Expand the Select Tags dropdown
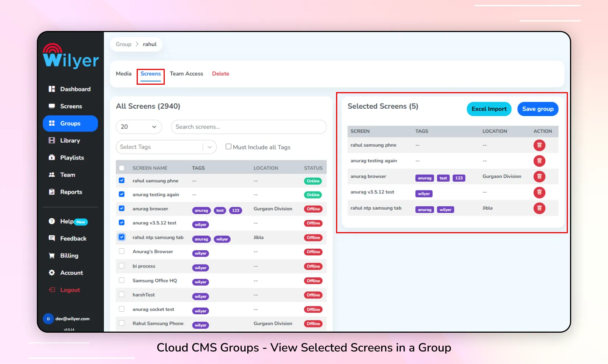This screenshot has width=608, height=364. click(166, 147)
